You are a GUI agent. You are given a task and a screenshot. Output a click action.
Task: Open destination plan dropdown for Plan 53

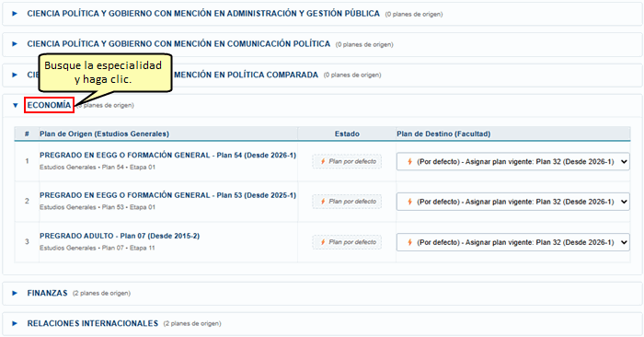tap(513, 202)
